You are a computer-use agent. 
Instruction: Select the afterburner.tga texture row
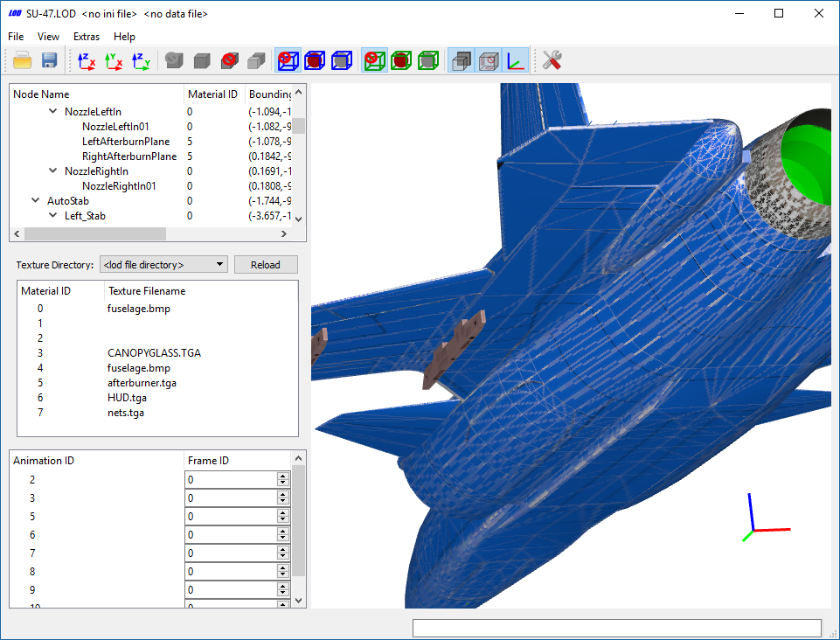(157, 383)
